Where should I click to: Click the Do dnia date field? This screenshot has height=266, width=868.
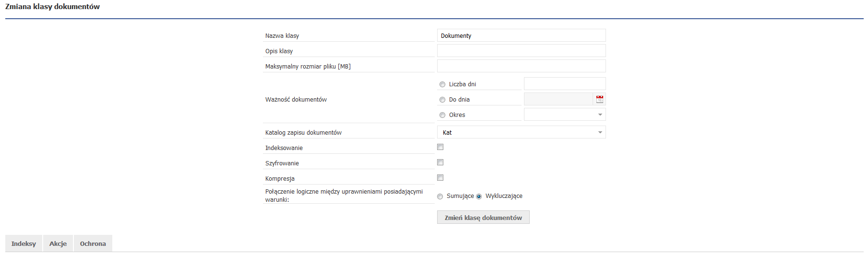point(559,99)
